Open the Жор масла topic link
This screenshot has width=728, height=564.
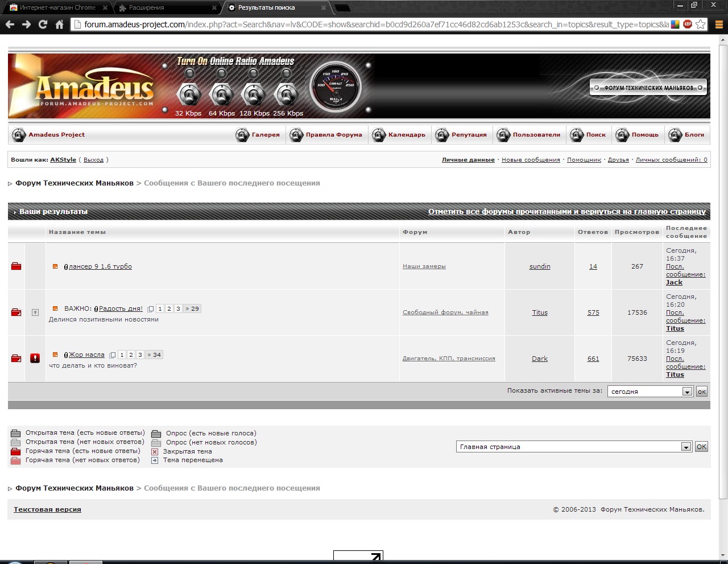[x=86, y=355]
